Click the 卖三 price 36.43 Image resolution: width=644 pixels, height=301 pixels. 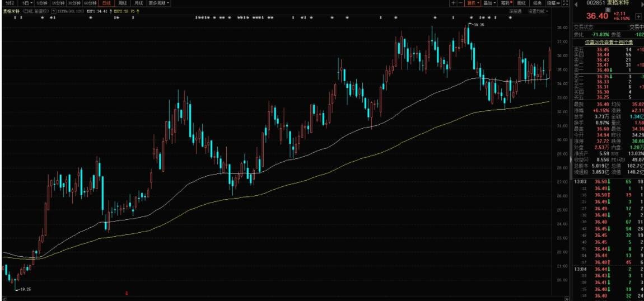click(603, 60)
